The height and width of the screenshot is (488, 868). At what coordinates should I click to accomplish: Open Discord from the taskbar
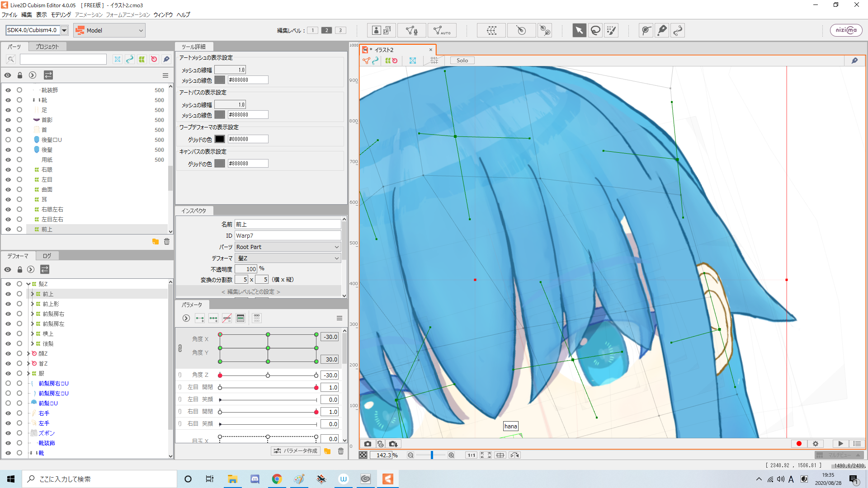(x=255, y=479)
